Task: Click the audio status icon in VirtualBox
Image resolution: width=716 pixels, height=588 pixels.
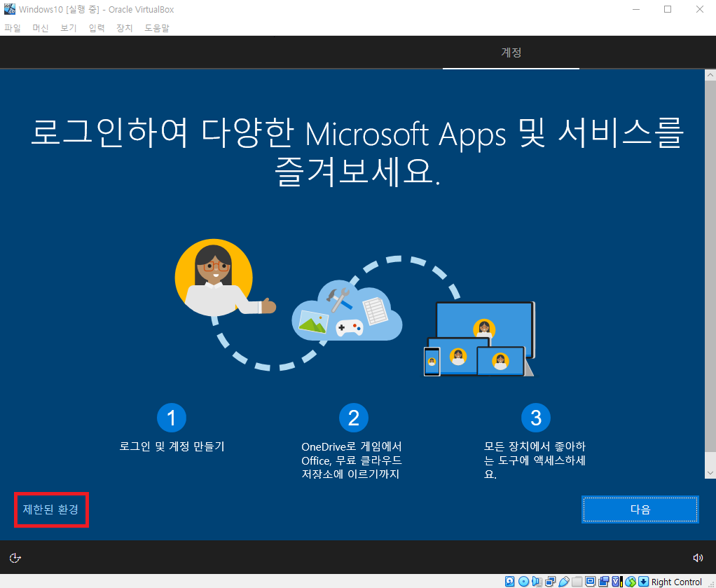Action: pos(537,581)
